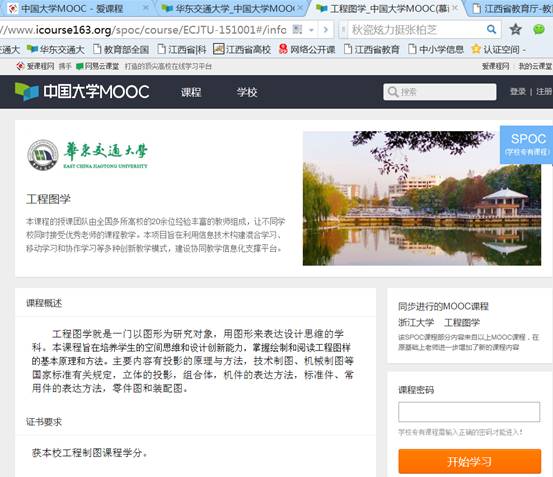Click the text 获本校工程制图课程学分
This screenshot has width=553, height=477.
click(x=90, y=453)
